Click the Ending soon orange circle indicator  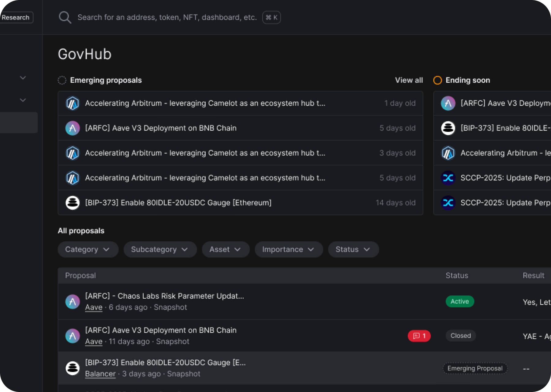point(437,80)
